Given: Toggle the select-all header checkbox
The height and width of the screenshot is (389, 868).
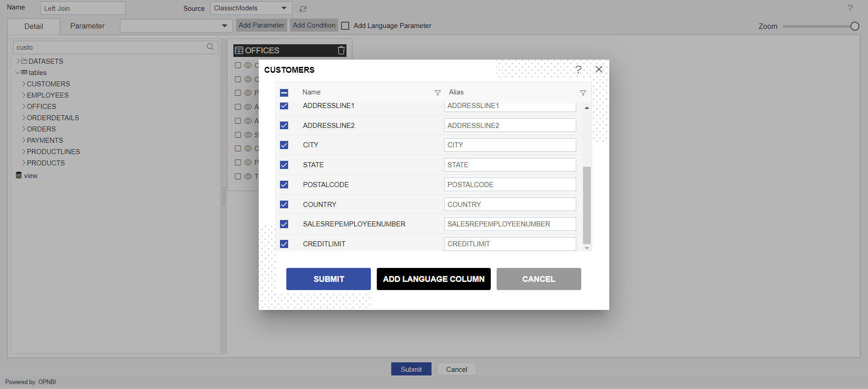Looking at the screenshot, I should 284,93.
